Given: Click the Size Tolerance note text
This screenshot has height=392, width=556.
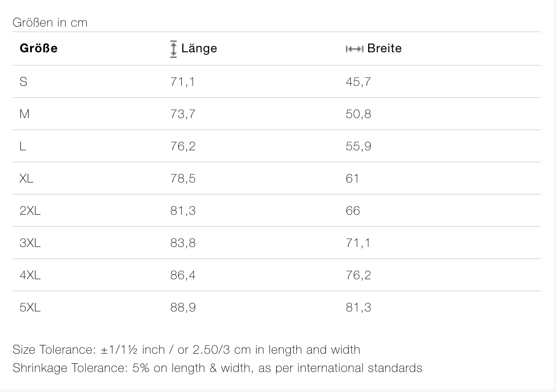Looking at the screenshot, I should (x=186, y=349).
